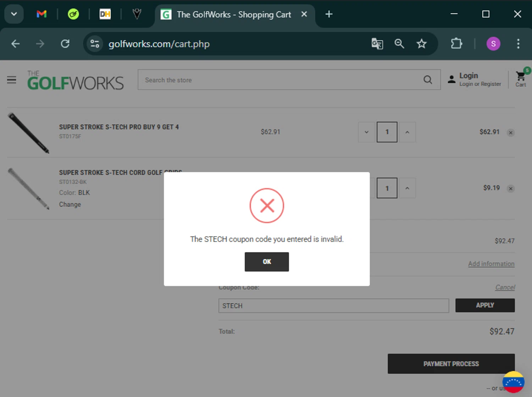Image resolution: width=532 pixels, height=397 pixels.
Task: Minimize the browser window
Action: tap(454, 14)
